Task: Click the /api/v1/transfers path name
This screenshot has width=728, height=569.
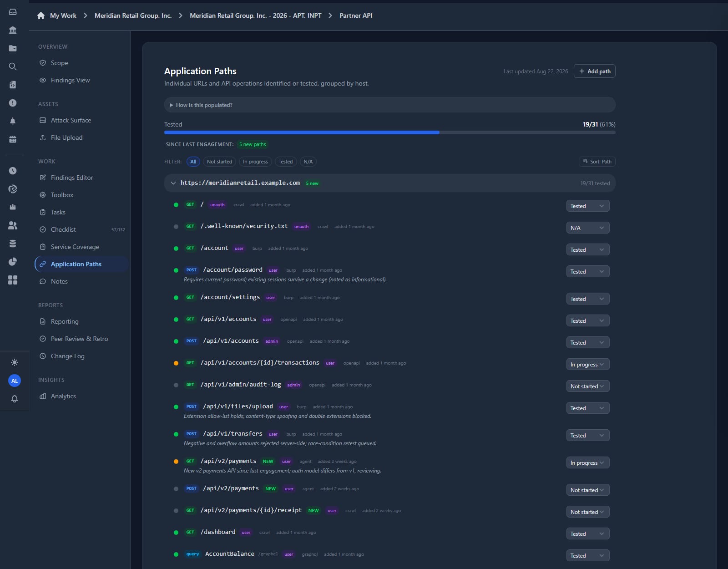Action: click(x=233, y=433)
